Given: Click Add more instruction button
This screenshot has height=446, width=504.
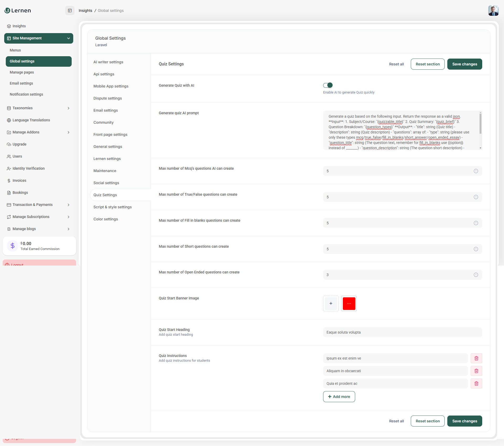Looking at the screenshot, I should 339,397.
